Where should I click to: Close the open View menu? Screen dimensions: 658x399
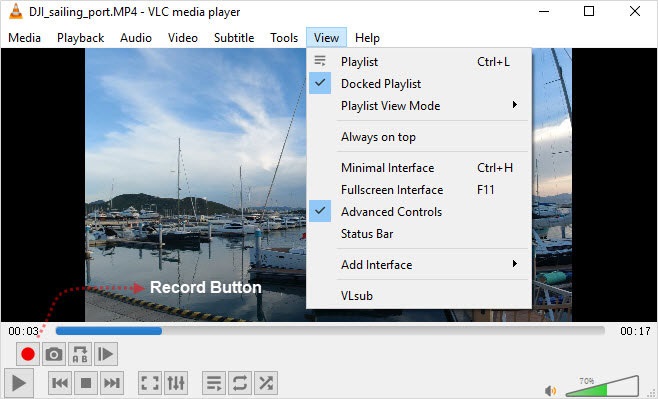coord(326,38)
